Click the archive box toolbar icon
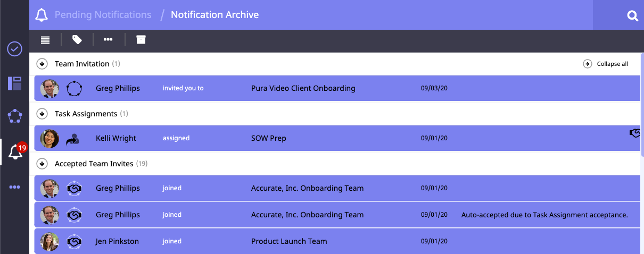 pos(141,40)
